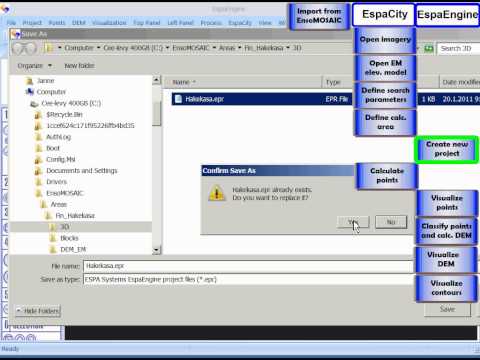
Task: Open the Top Panel menu
Action: (x=147, y=23)
